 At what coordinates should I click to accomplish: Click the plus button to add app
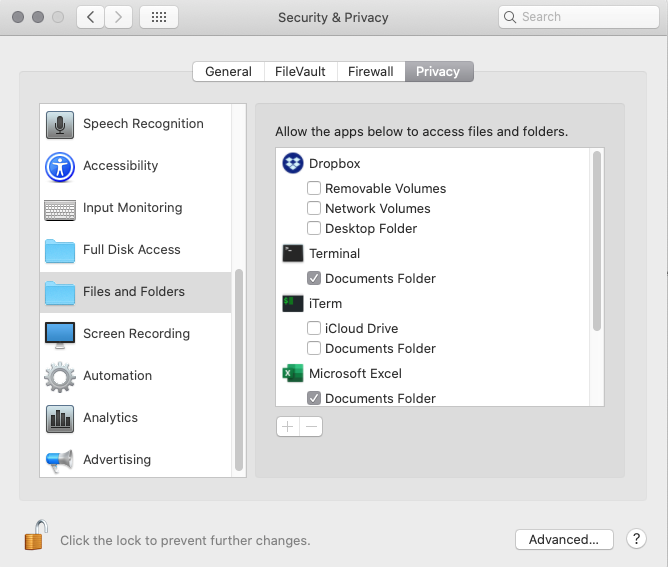click(288, 426)
